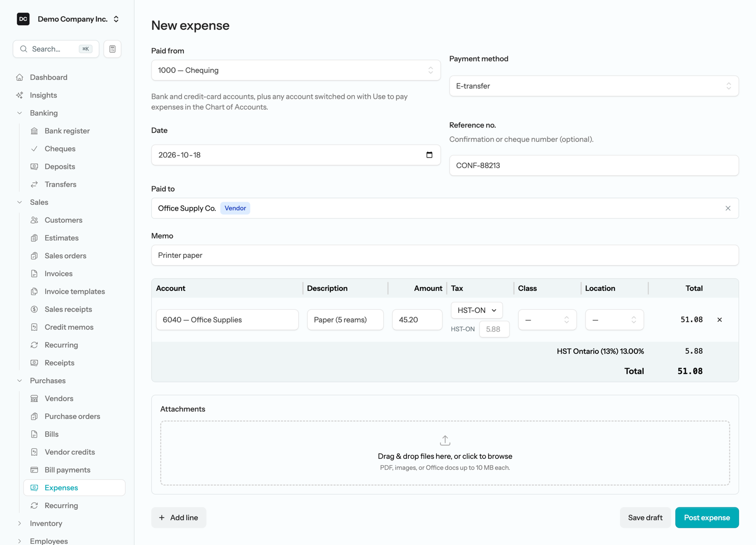Click the Bill payments card icon
The width and height of the screenshot is (756, 545).
tap(34, 470)
